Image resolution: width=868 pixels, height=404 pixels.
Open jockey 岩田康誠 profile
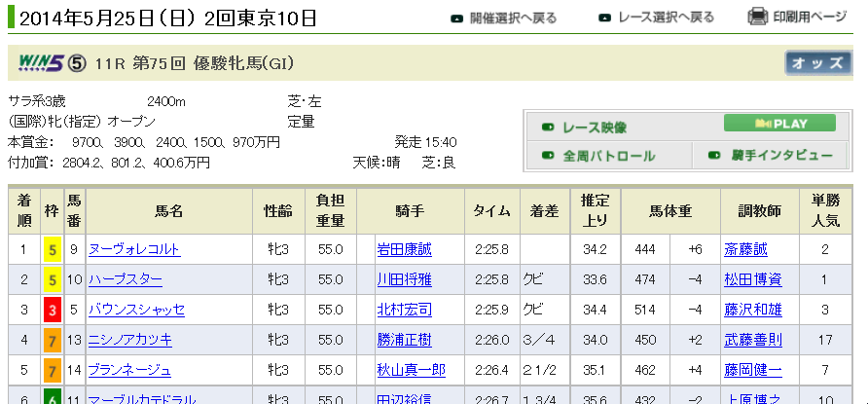(x=404, y=249)
